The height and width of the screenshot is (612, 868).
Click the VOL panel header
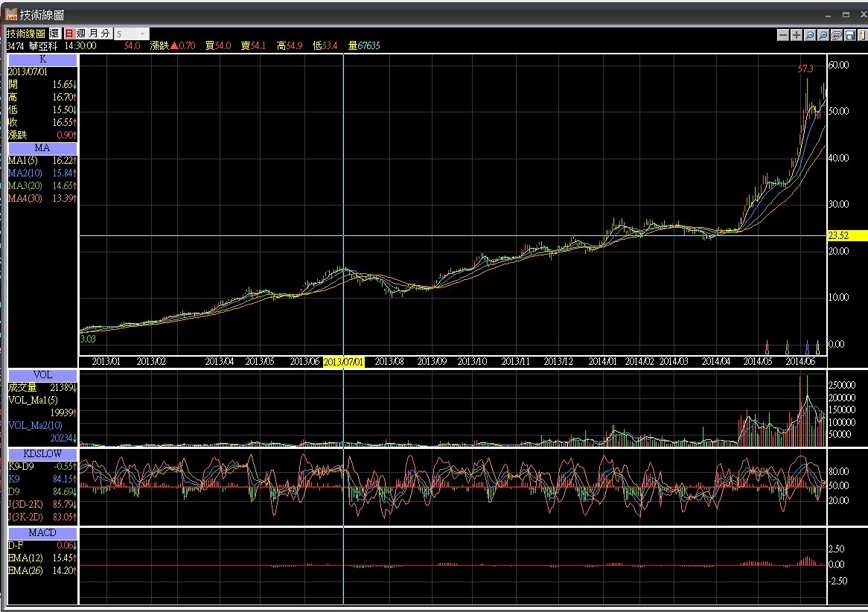click(x=42, y=374)
